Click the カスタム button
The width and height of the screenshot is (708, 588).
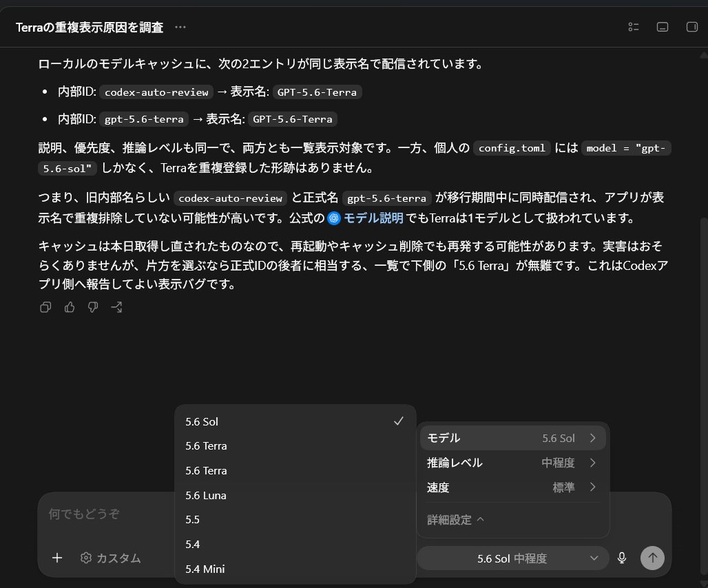111,558
